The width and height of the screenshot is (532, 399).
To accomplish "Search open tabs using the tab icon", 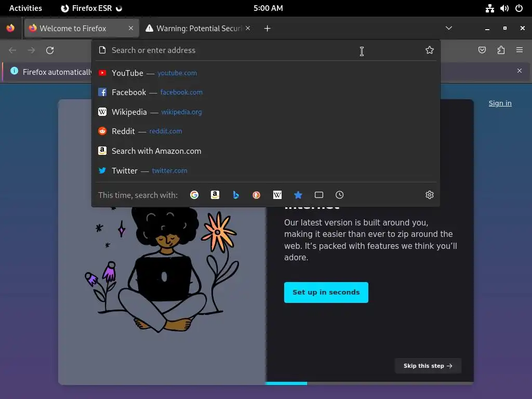I will pos(319,195).
